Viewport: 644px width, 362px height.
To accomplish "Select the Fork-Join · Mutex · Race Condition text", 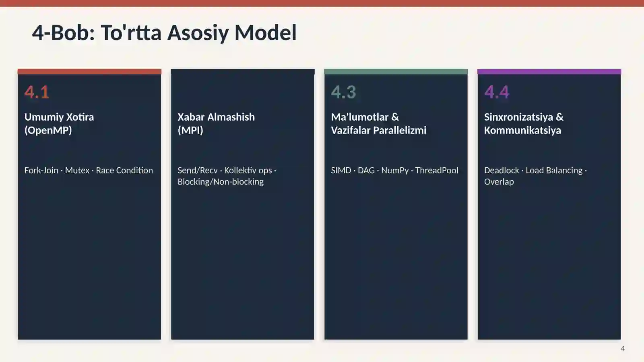I will (89, 170).
